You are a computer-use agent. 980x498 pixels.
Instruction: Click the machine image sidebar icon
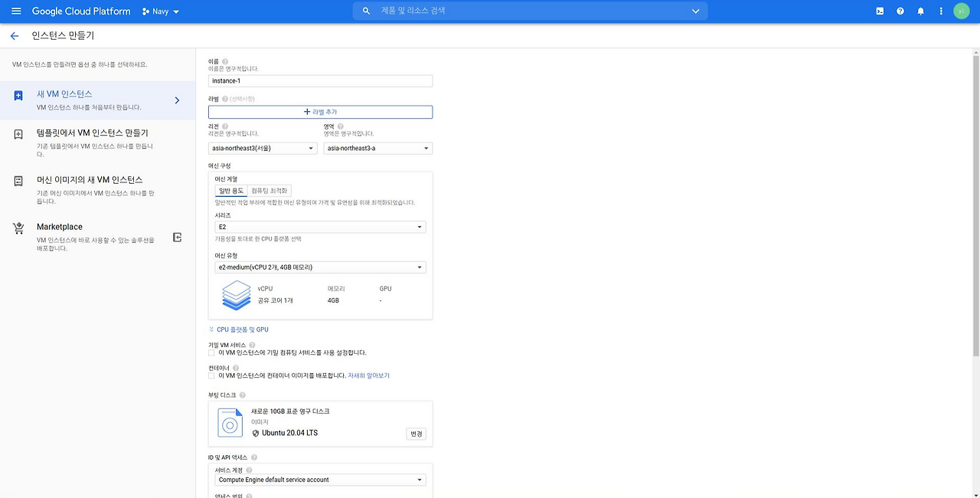pos(18,182)
